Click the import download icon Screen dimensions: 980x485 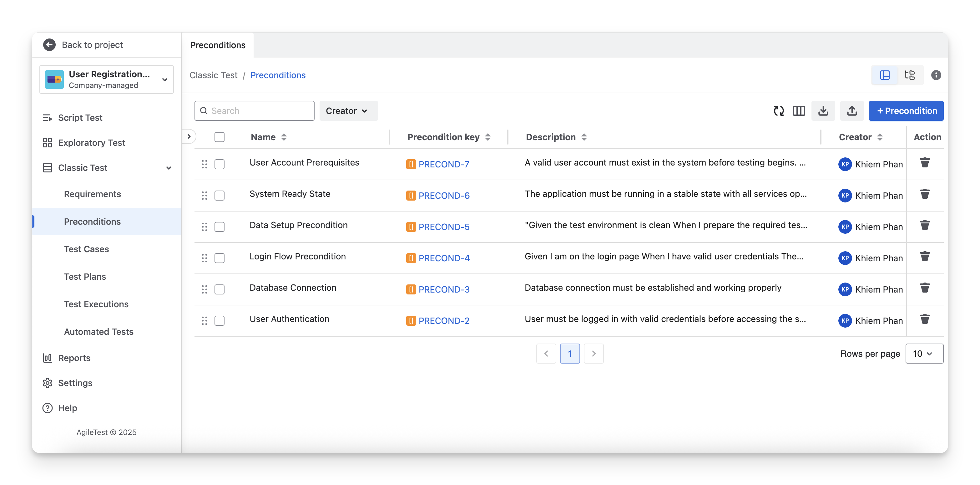click(x=823, y=111)
